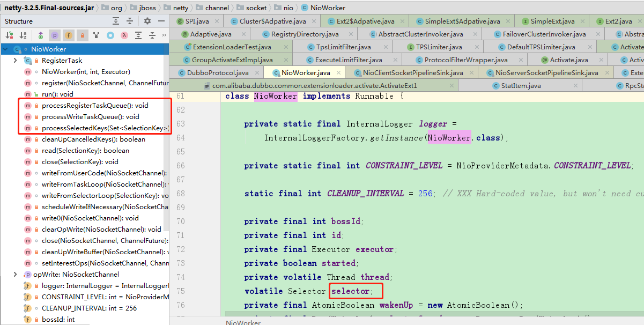Toggle Show Fields (f) filter

pyautogui.click(x=69, y=35)
